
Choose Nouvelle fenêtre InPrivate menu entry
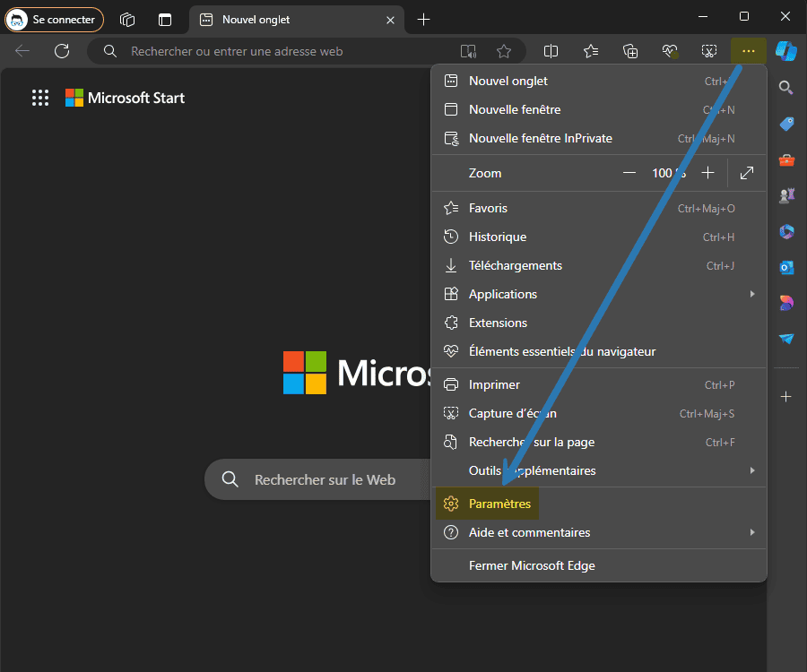tap(599, 138)
